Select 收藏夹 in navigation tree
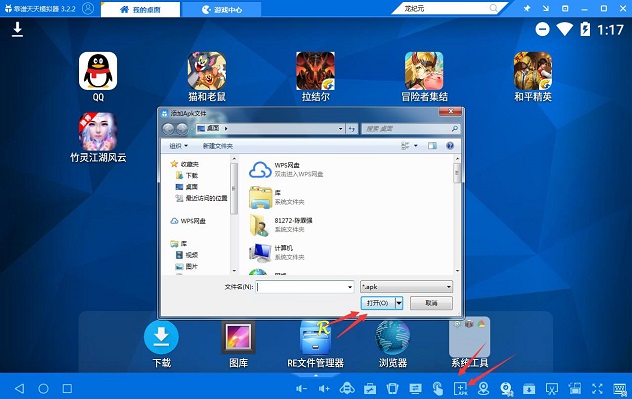Screen dimensions: 632x399 click(x=185, y=164)
